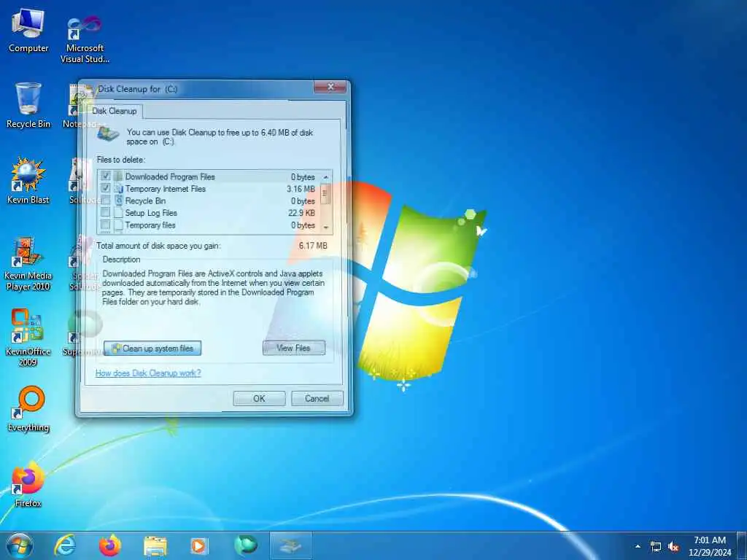747x560 pixels.
Task: Select the Temporary files row text
Action: point(150,225)
